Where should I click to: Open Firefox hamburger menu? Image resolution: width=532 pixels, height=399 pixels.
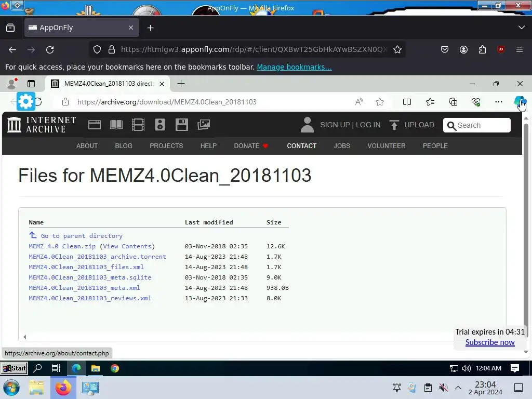pyautogui.click(x=520, y=49)
